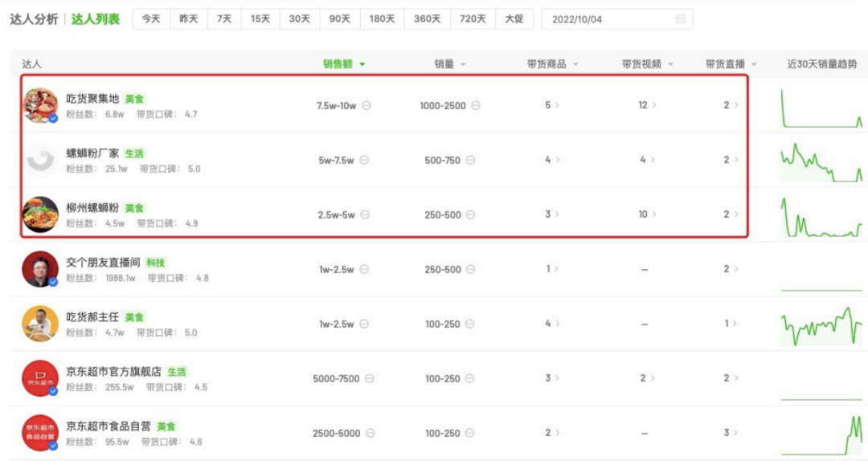Viewport: 868px width, 461px height.
Task: Click the circle icon next to 5w-7.5w
Action: tap(364, 160)
